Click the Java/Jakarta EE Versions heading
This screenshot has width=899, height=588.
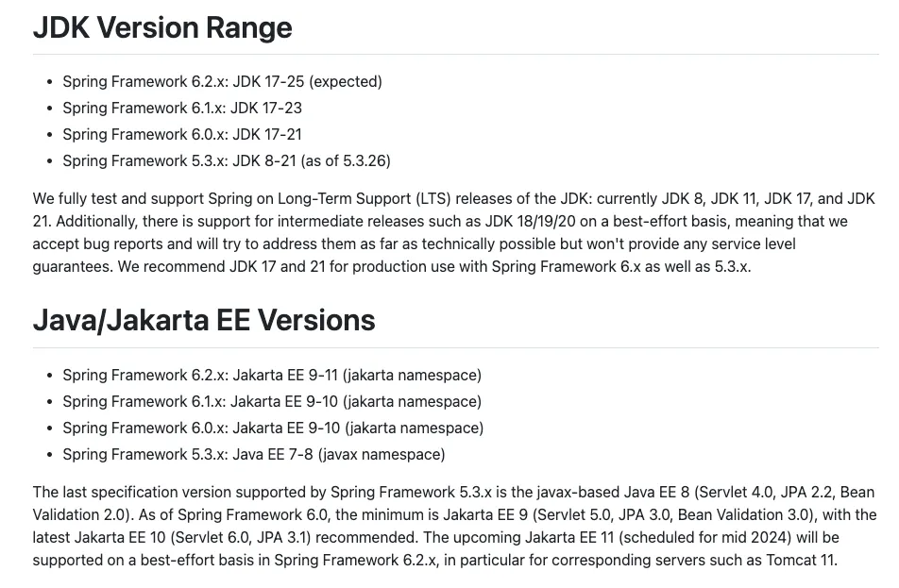pos(204,320)
